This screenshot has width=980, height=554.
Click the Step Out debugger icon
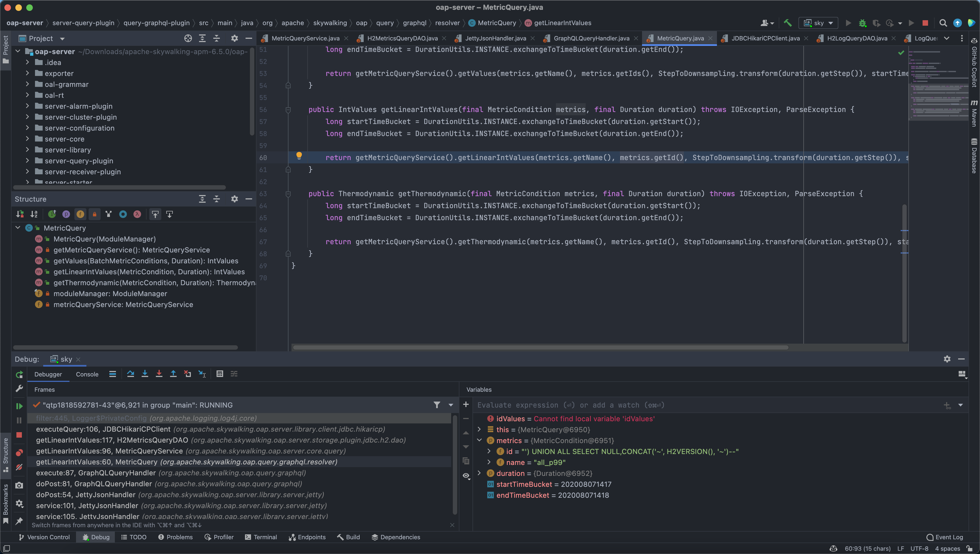pos(173,374)
